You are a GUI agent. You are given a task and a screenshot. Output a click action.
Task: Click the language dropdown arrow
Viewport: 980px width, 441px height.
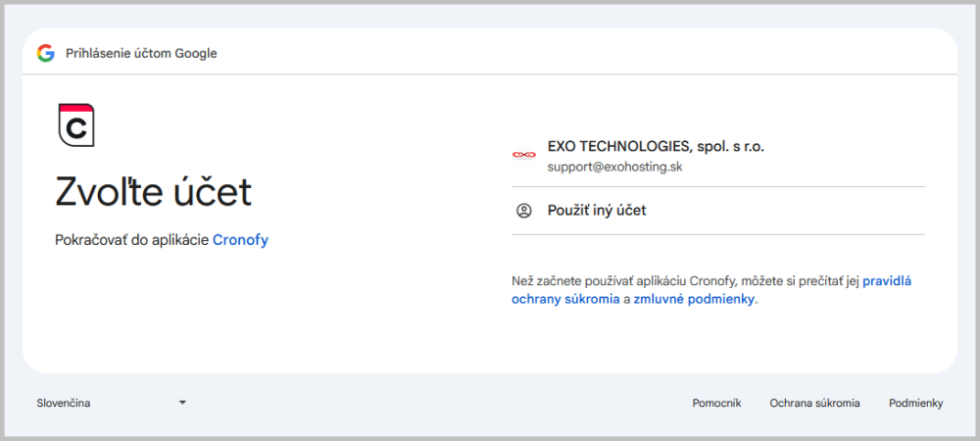point(182,403)
